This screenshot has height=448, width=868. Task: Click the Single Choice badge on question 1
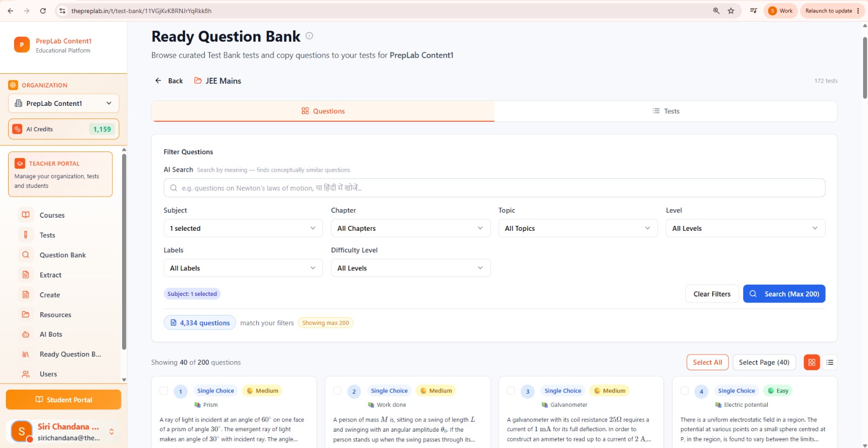(215, 390)
